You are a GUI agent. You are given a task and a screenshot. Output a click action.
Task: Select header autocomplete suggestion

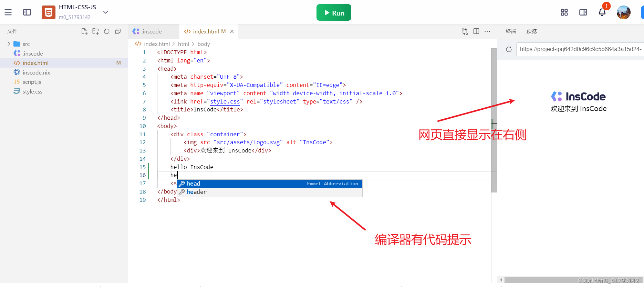pyautogui.click(x=270, y=192)
